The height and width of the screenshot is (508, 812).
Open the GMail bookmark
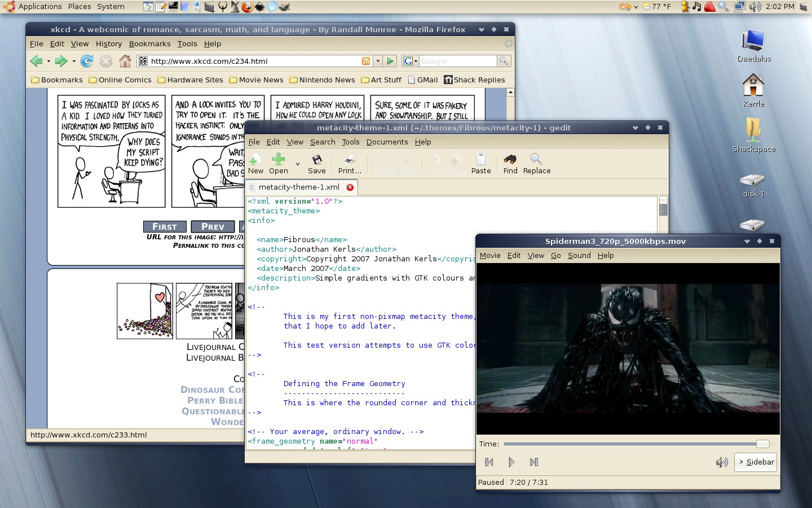coord(422,80)
